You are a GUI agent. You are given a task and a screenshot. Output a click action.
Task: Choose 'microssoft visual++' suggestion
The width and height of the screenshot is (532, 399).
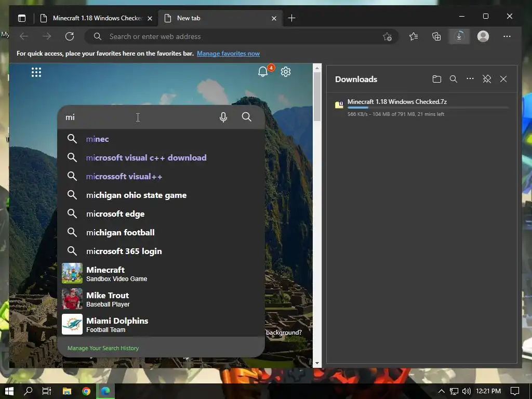[161, 176]
